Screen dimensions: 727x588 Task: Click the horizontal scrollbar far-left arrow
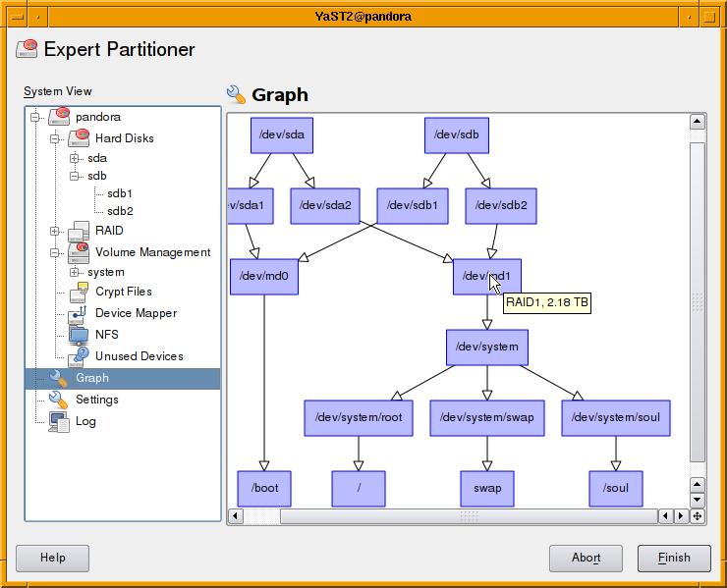point(236,516)
